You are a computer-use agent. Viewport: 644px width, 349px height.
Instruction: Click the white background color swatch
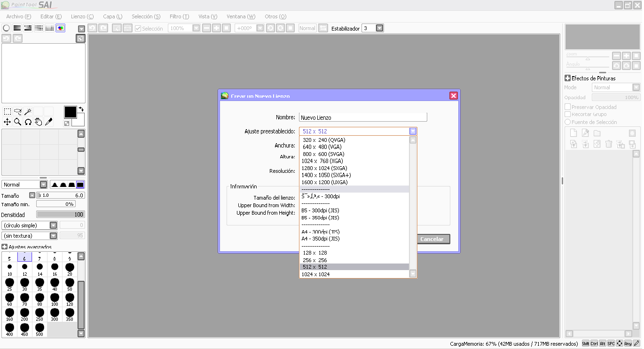[80, 121]
